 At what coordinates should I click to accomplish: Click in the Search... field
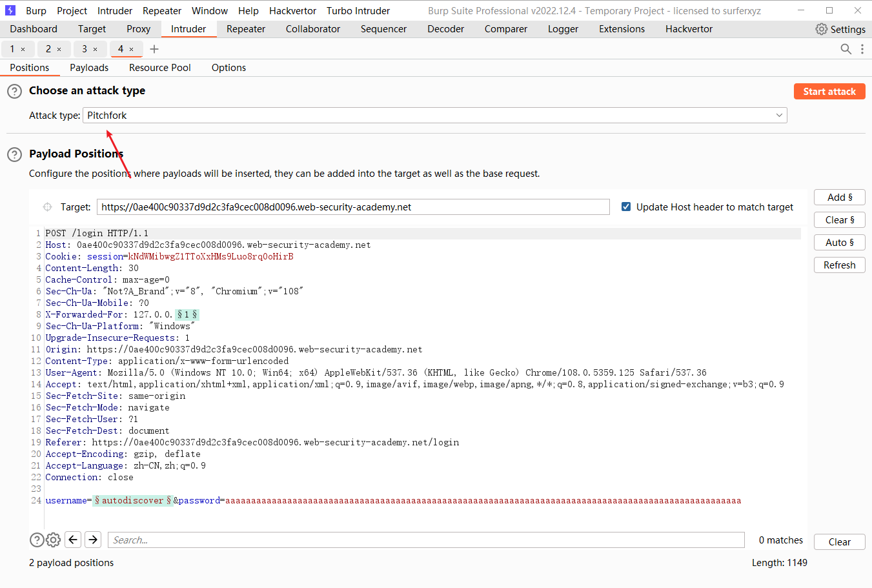click(x=426, y=540)
